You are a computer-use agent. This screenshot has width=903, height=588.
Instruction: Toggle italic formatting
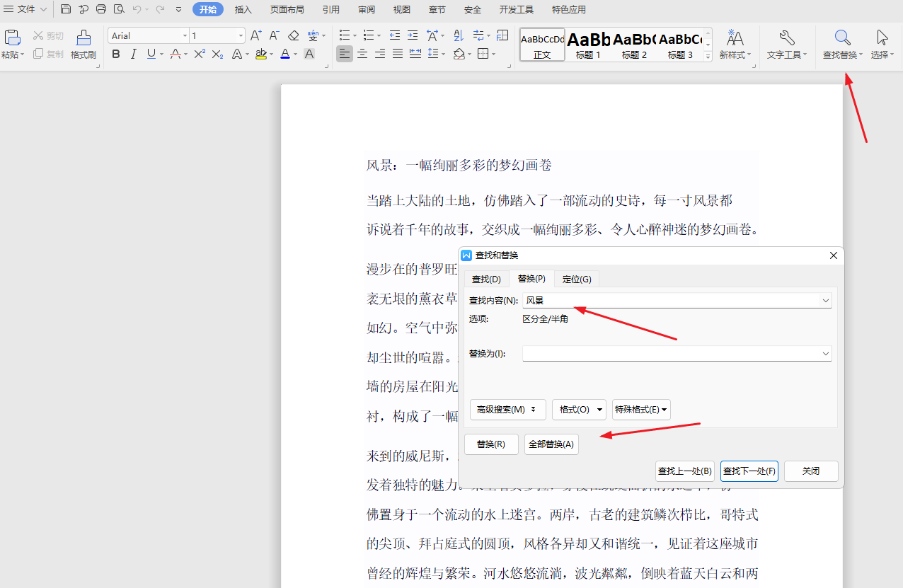(133, 54)
